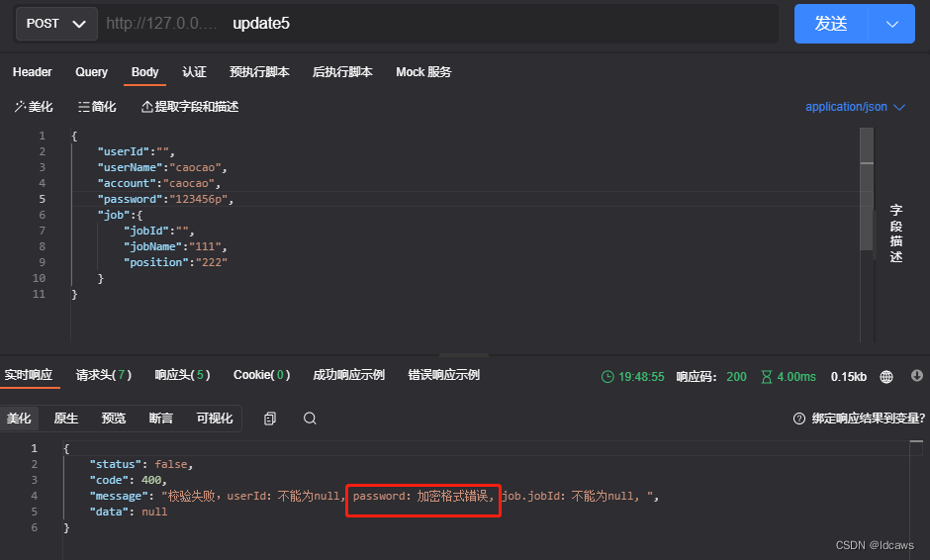Viewport: 930px width, 560px height.
Task: Click the clock icon next to 19:48:55
Action: tap(607, 377)
